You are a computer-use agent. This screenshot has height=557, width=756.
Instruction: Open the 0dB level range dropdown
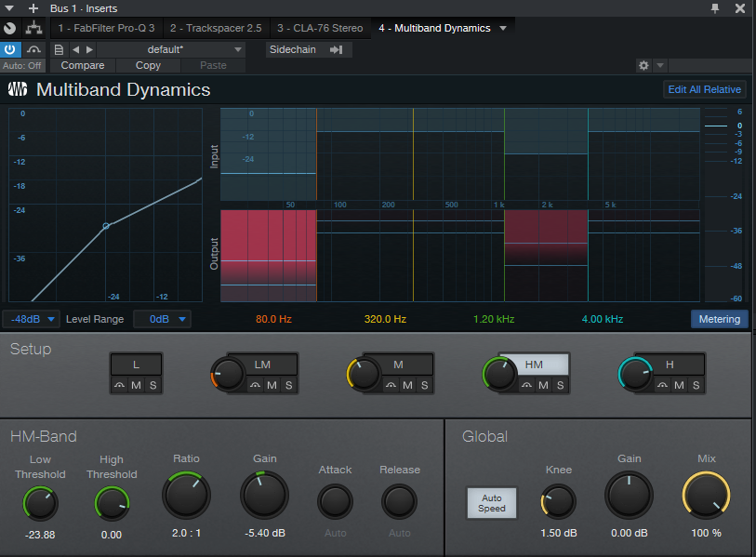162,319
